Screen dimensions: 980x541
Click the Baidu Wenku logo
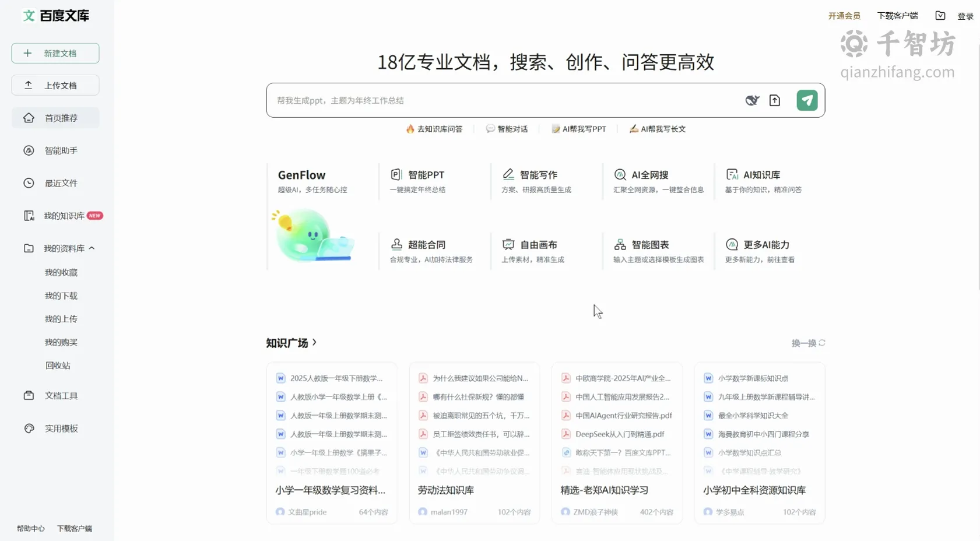point(56,16)
